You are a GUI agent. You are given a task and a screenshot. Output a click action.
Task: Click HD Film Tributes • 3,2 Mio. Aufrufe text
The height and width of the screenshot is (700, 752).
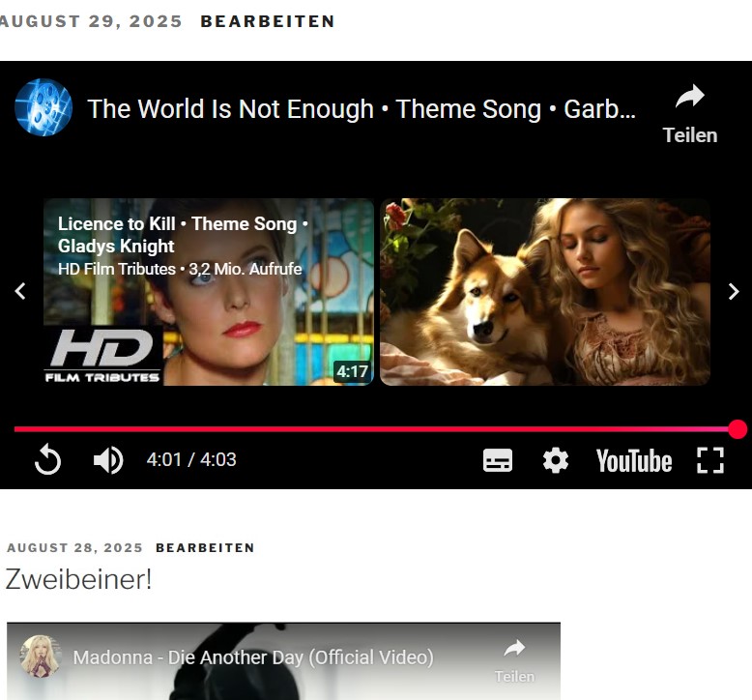point(180,269)
